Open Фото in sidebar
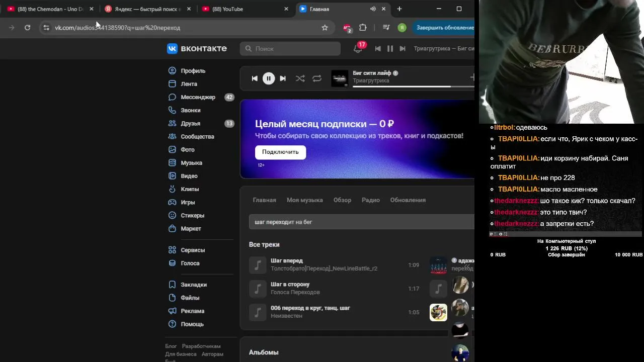The image size is (644, 362). tap(181, 149)
